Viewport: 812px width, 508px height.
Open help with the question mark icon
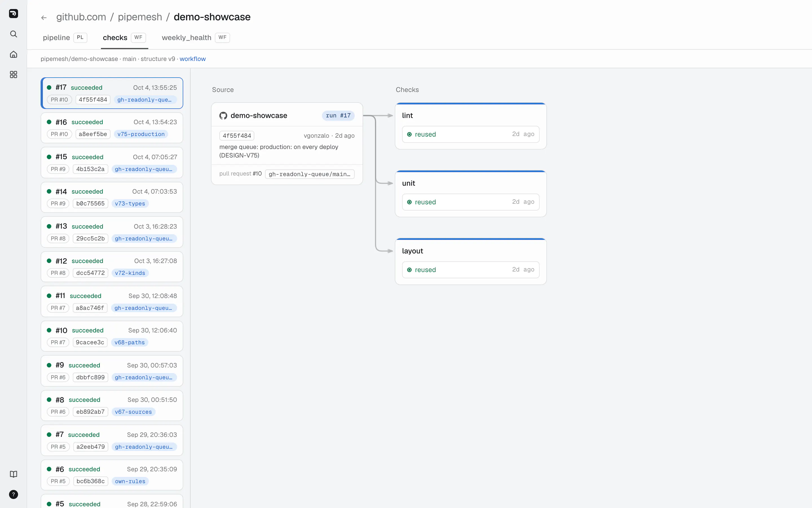14,494
